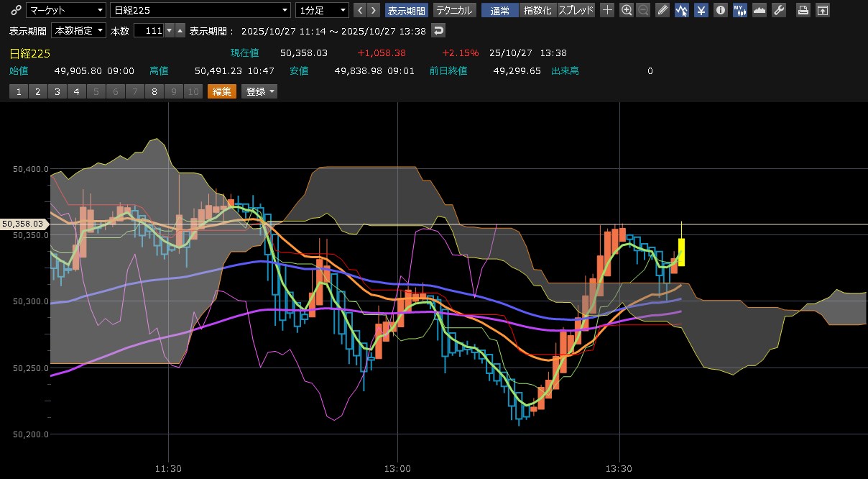Viewport: 868px width, 479px height.
Task: Click the orange 編集 edit button
Action: point(221,91)
